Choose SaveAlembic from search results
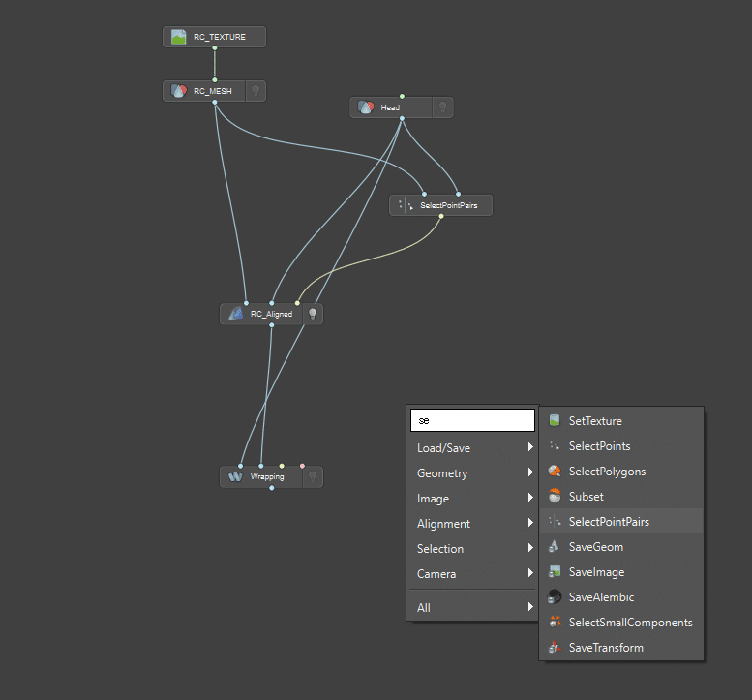Image resolution: width=752 pixels, height=700 pixels. (621, 596)
